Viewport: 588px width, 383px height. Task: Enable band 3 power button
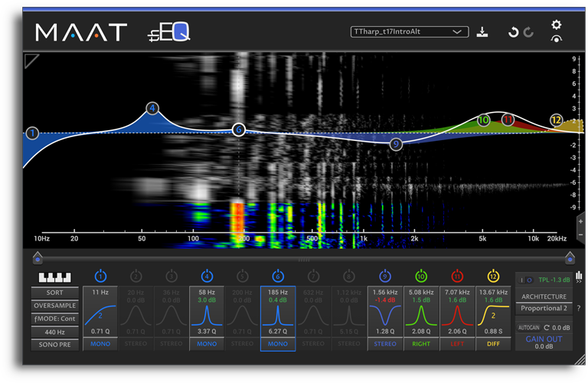coord(171,276)
